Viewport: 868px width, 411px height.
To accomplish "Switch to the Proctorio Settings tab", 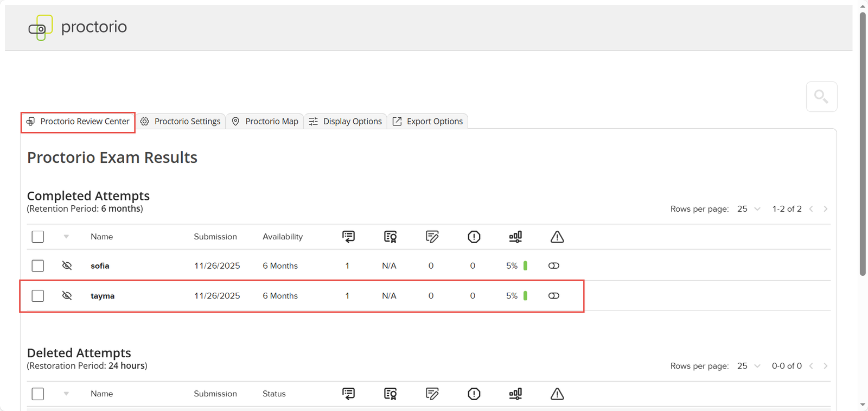I will (x=181, y=121).
